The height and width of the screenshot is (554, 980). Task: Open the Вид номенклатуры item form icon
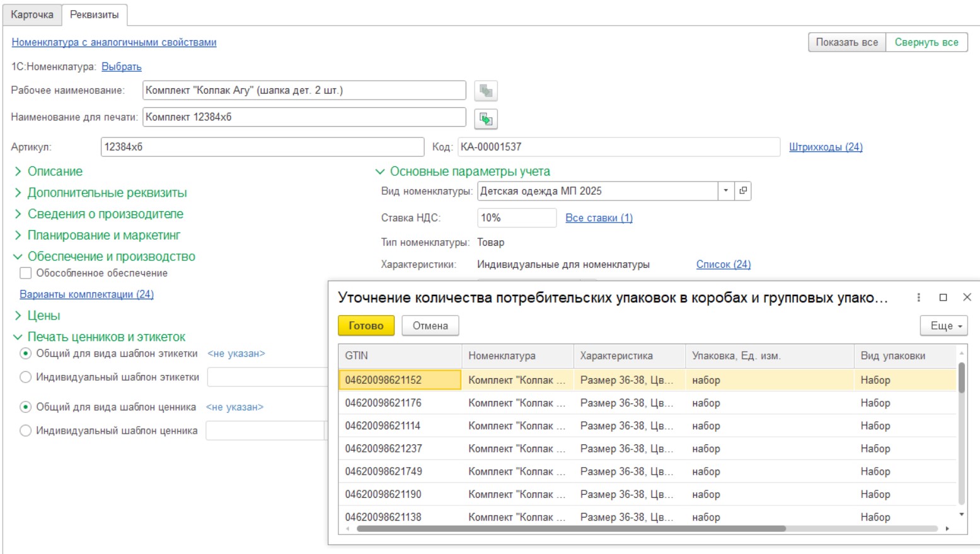(x=743, y=191)
